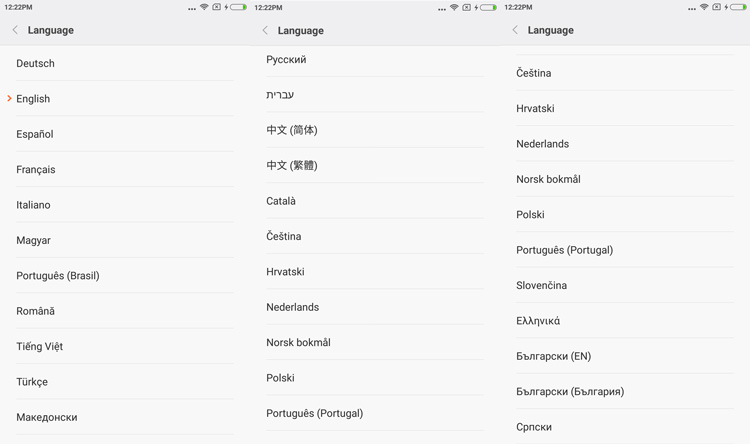
Task: Select Türkçe as the language
Action: (32, 382)
